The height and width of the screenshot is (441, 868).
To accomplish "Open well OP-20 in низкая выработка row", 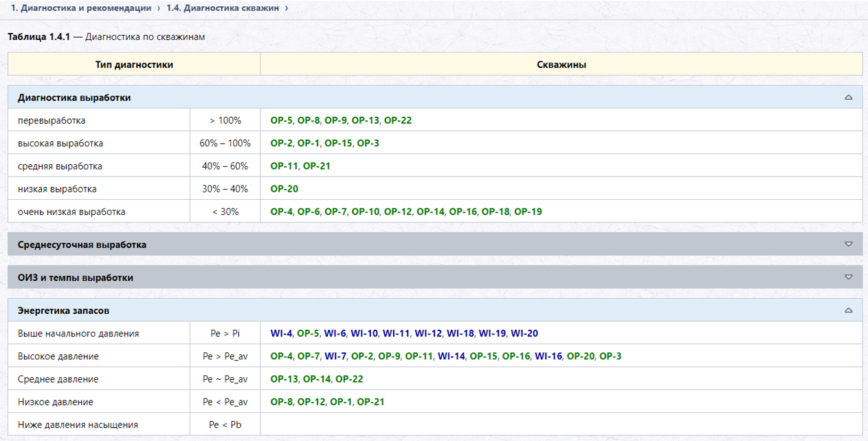I will click(x=284, y=189).
